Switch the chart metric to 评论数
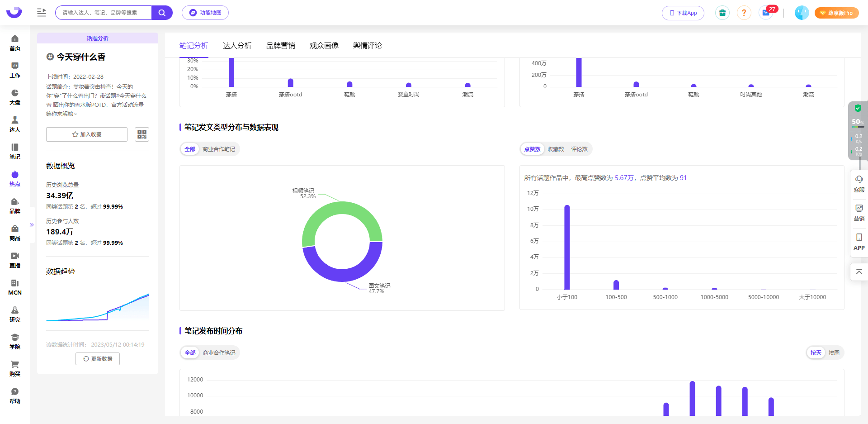 tap(579, 149)
